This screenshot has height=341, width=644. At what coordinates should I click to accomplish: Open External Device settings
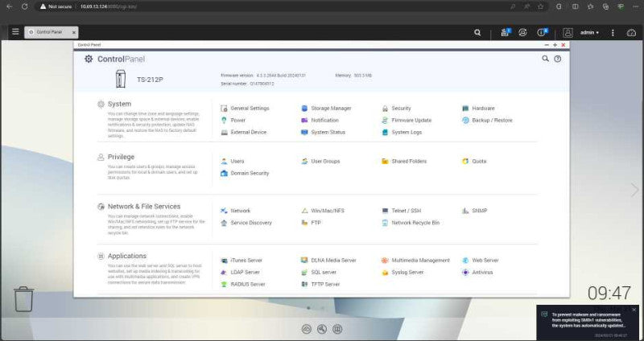click(x=244, y=132)
